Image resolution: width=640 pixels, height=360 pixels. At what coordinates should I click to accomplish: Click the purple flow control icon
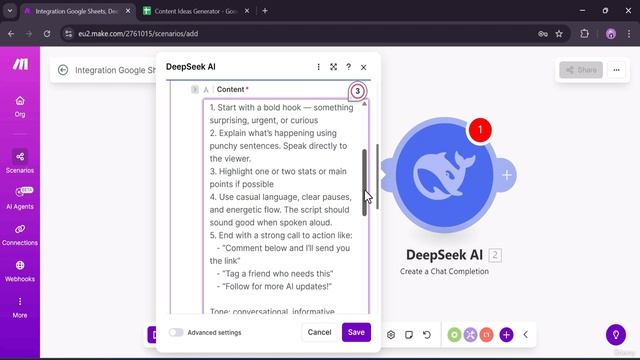pyautogui.click(x=470, y=335)
